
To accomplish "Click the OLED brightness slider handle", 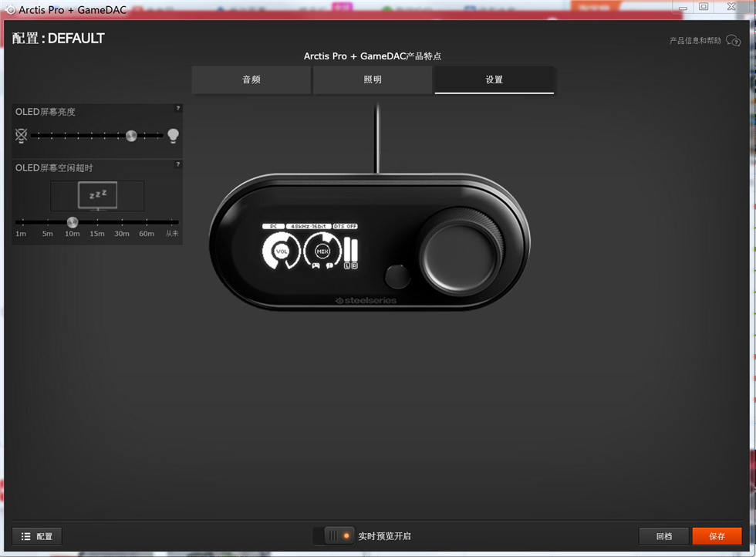I will tap(131, 136).
